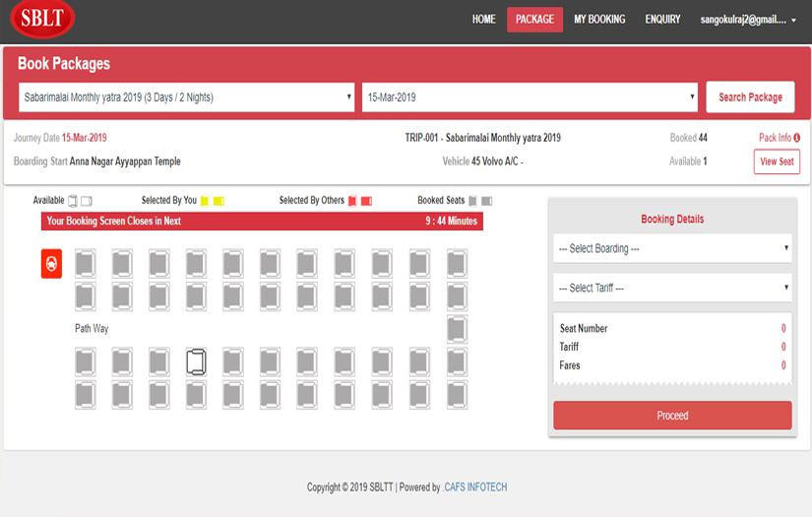The height and width of the screenshot is (517, 812).
Task: Click the booked seat directly below the Path Way label
Action: [86, 361]
